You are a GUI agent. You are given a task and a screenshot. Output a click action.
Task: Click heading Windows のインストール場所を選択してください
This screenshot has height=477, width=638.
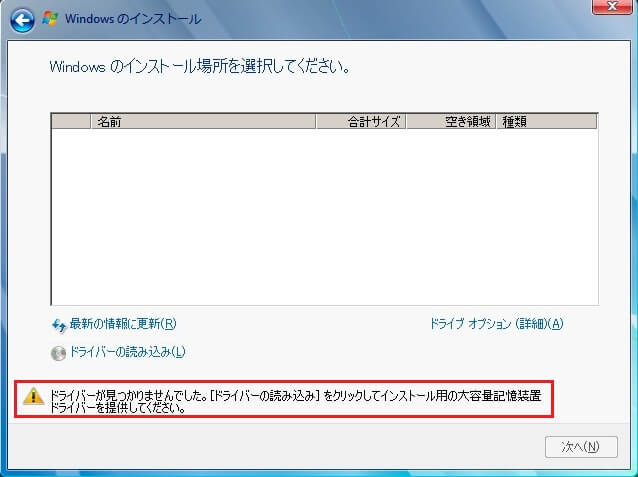(200, 66)
